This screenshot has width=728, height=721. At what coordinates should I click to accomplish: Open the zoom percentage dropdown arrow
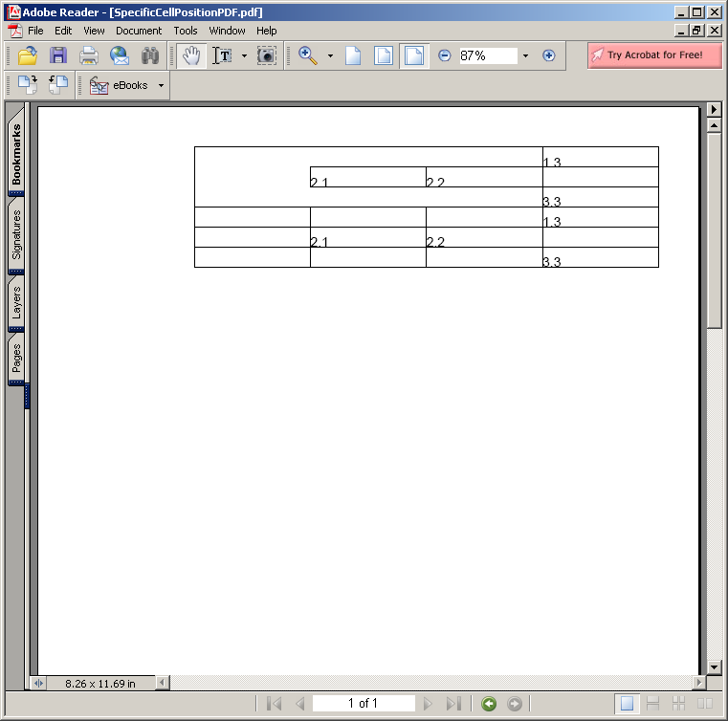[525, 55]
